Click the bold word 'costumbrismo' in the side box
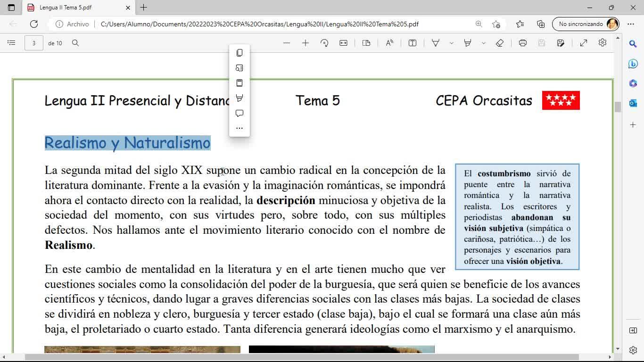 pyautogui.click(x=504, y=173)
